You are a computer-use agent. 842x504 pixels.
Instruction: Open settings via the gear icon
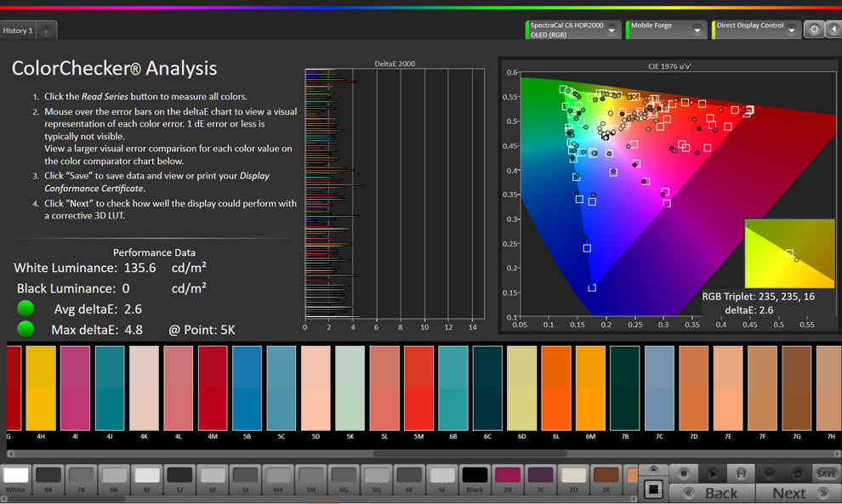[814, 29]
